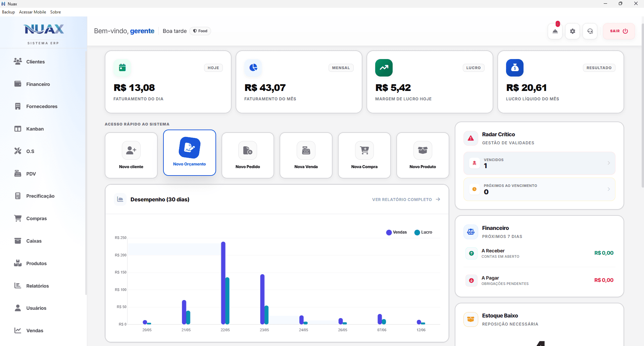Open notifications bell with red badge

pyautogui.click(x=555, y=31)
